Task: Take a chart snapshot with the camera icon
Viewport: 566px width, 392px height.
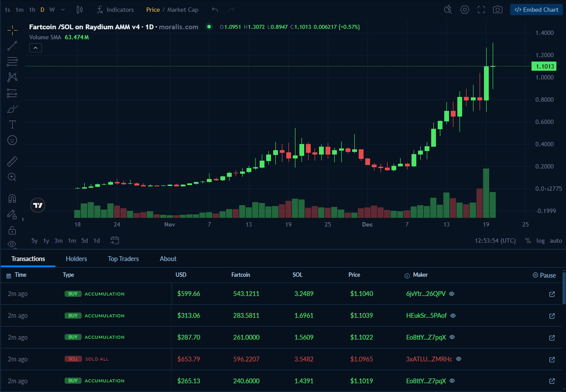Action: [497, 9]
